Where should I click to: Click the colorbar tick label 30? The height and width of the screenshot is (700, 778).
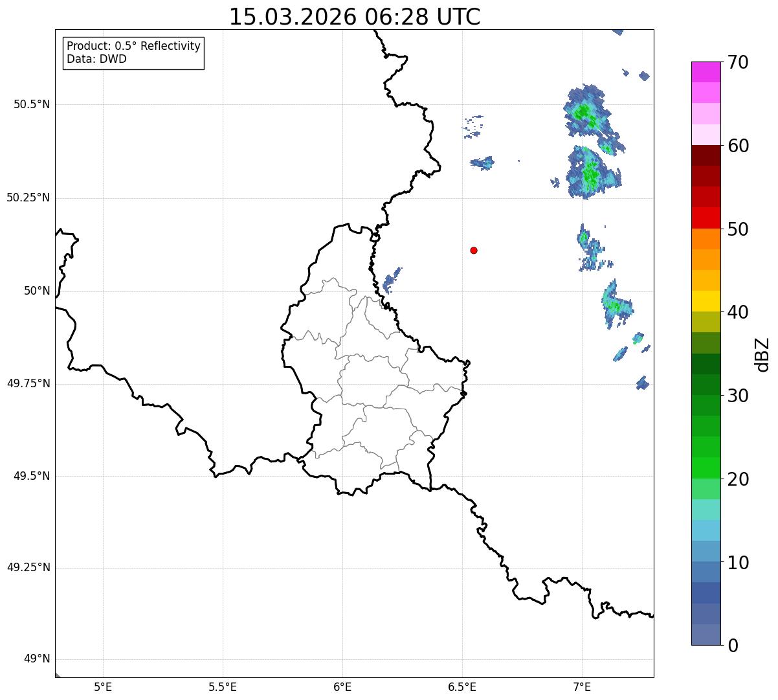pos(738,396)
